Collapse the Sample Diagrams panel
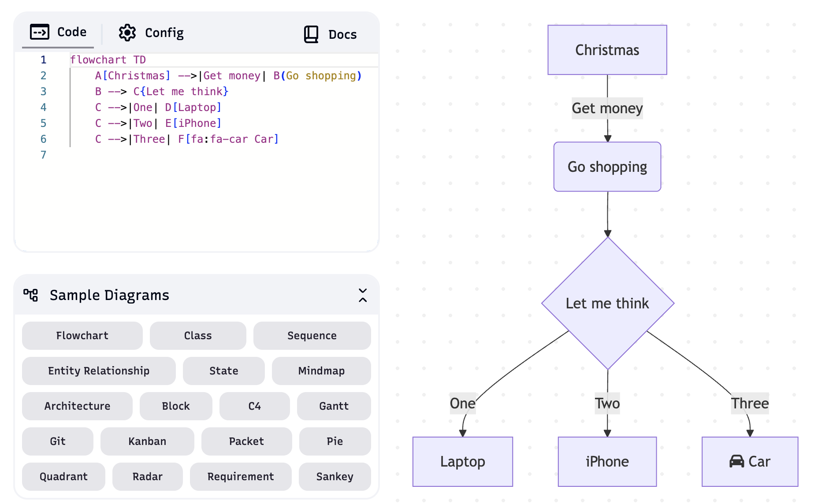818x504 pixels. [x=363, y=295]
